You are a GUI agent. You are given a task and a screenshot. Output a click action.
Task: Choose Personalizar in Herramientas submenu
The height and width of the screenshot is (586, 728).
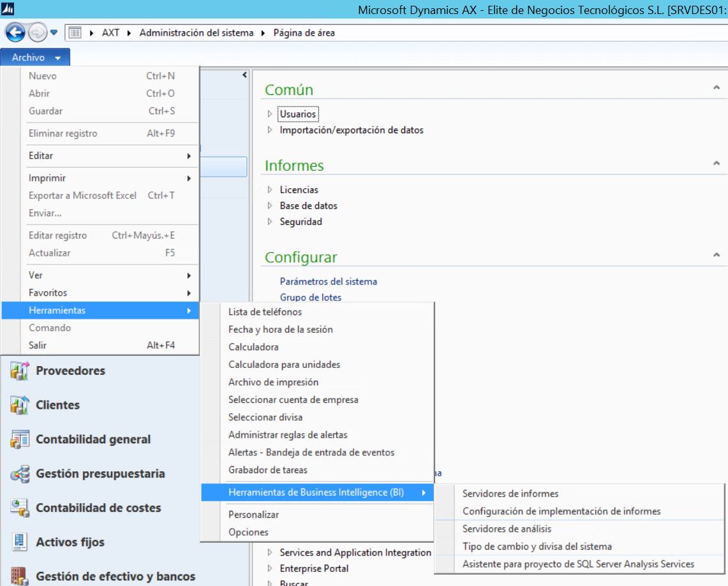318,515
